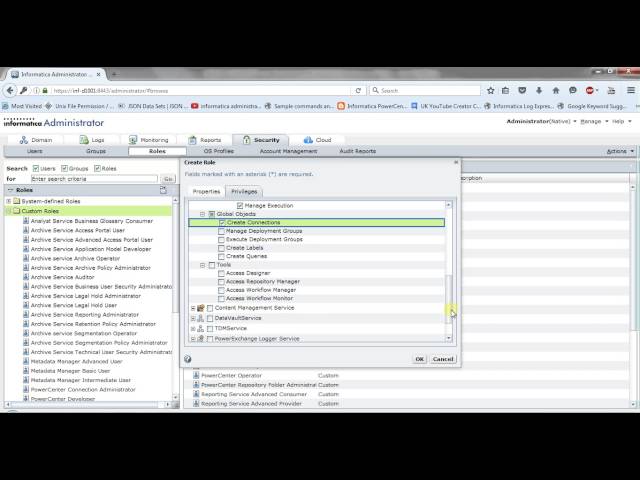Click the Cloud tab icon
This screenshot has height=480, width=640.
(308, 140)
